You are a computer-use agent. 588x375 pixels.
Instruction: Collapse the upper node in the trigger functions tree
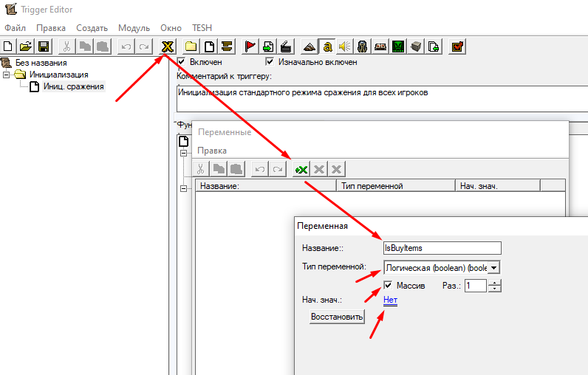coord(183,153)
